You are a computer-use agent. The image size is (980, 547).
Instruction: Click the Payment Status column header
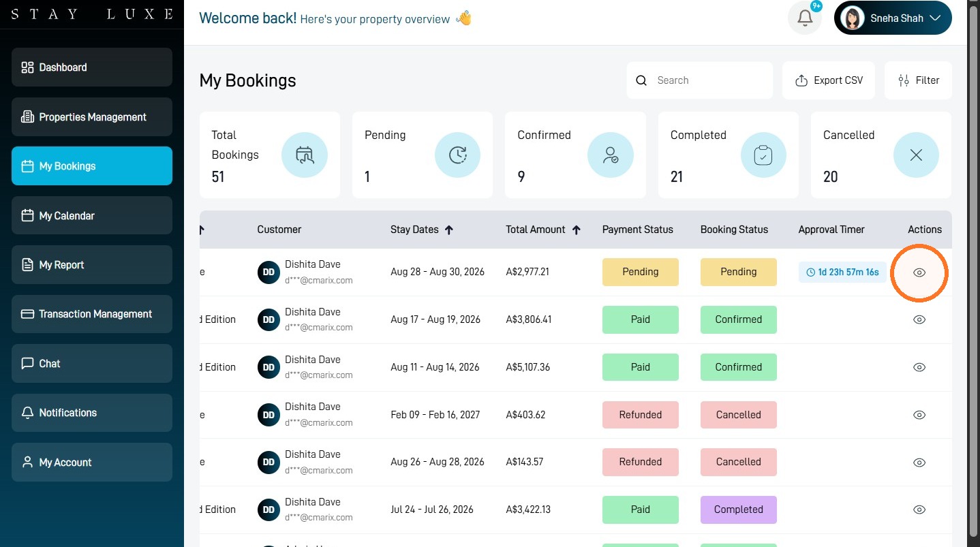(638, 230)
